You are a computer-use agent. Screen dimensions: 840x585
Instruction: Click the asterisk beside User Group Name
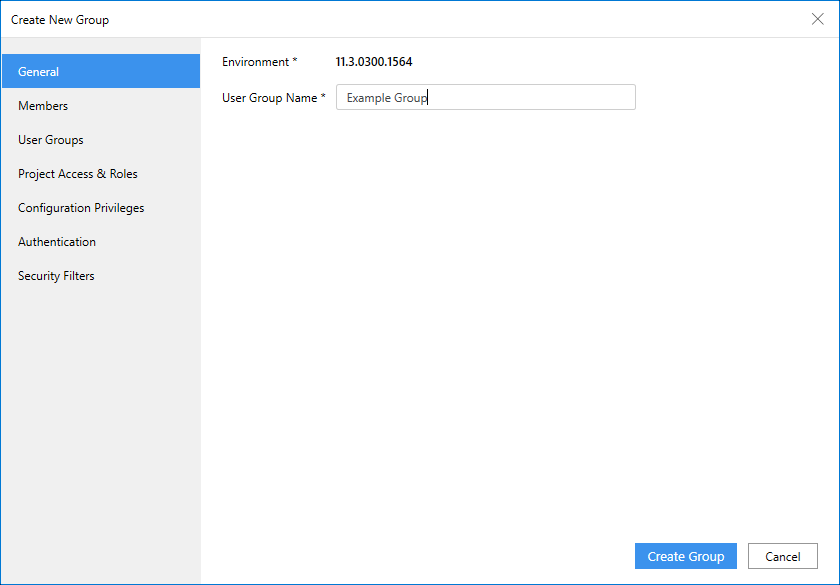tap(323, 98)
